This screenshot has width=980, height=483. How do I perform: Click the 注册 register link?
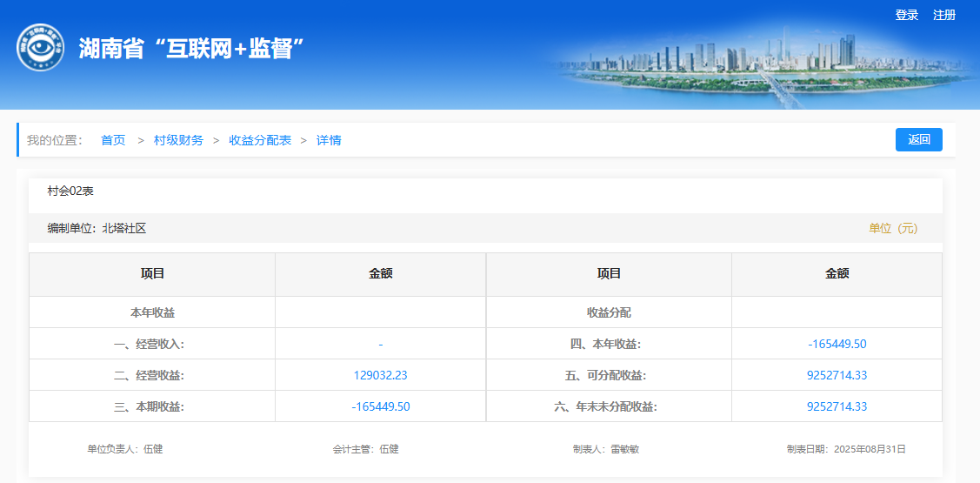coord(944,15)
